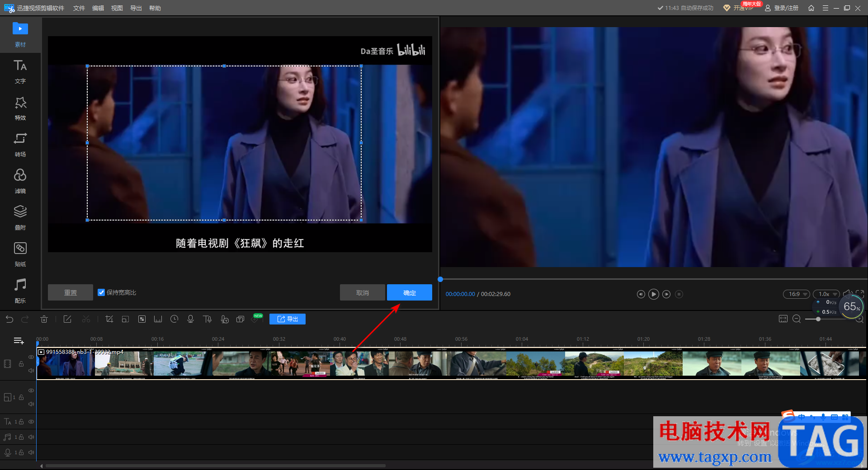Image resolution: width=868 pixels, height=470 pixels.
Task: Lock the text track
Action: coord(21,422)
